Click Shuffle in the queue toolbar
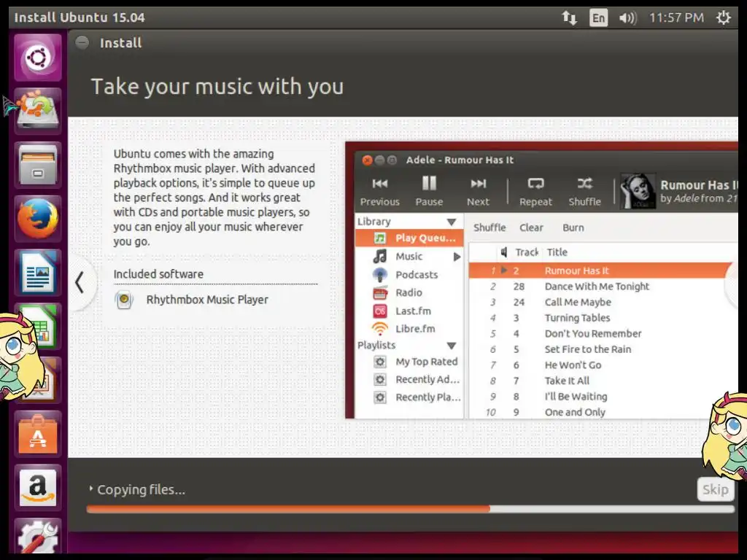This screenshot has height=560, width=747. (x=489, y=227)
